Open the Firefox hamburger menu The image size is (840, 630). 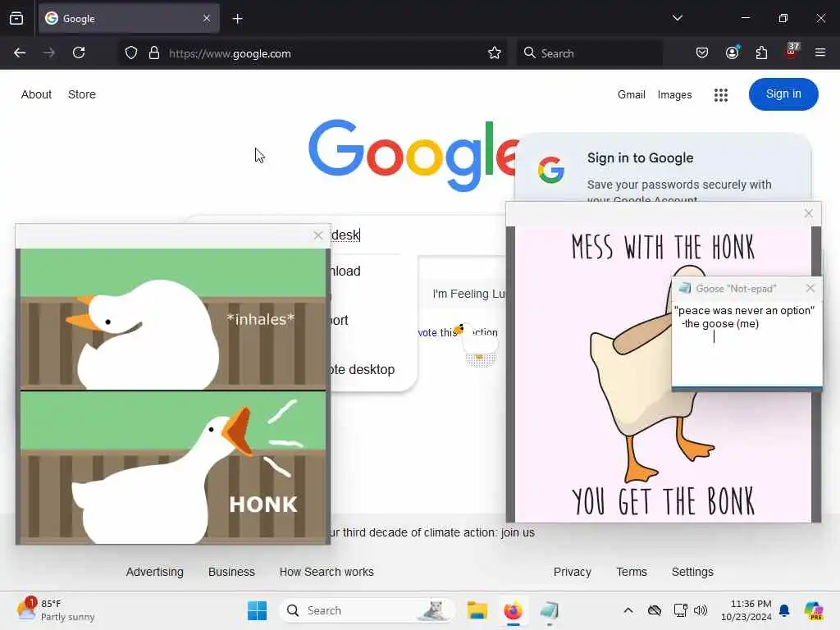[820, 53]
